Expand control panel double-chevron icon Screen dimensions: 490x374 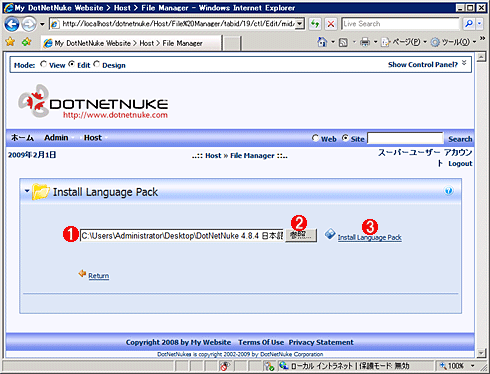464,63
